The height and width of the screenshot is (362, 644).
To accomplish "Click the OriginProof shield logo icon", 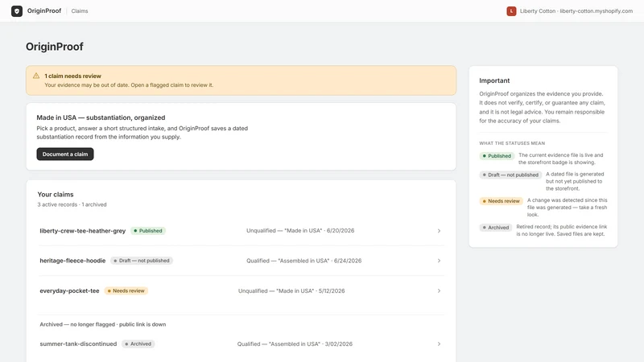I will tap(17, 11).
